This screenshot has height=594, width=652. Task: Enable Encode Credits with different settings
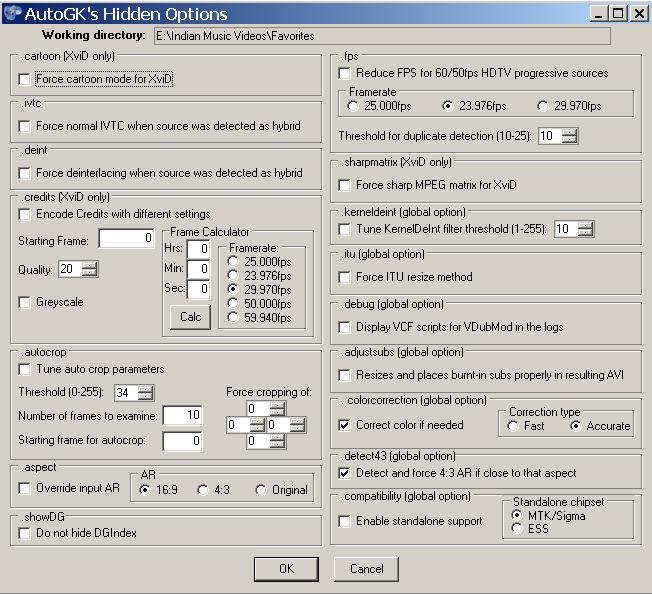coord(25,214)
